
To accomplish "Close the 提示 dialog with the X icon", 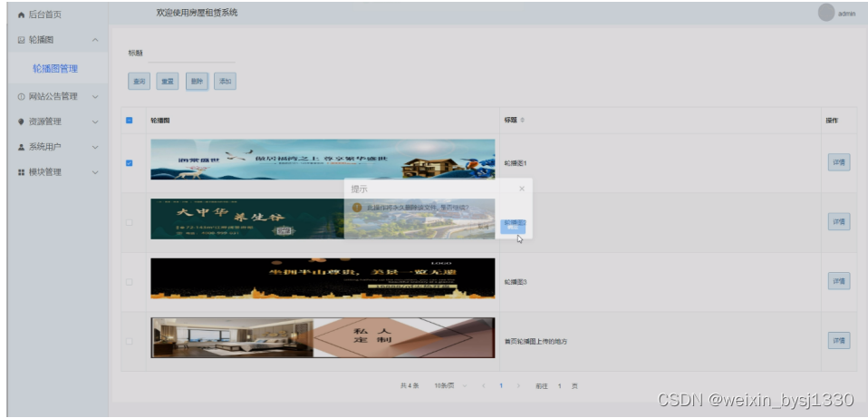I will click(522, 189).
